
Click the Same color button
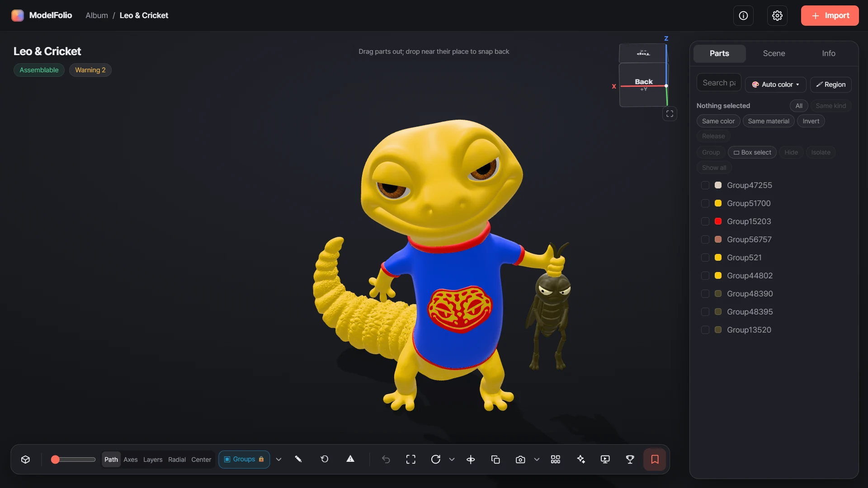[718, 121]
